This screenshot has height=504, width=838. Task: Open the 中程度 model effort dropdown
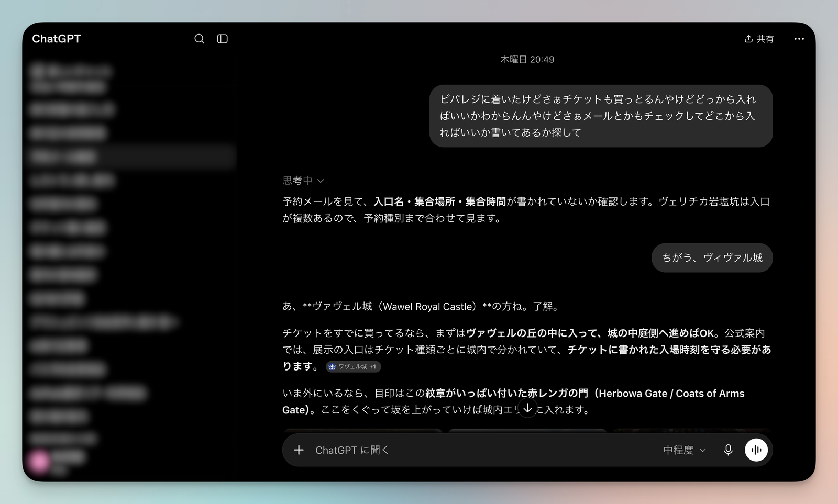685,450
